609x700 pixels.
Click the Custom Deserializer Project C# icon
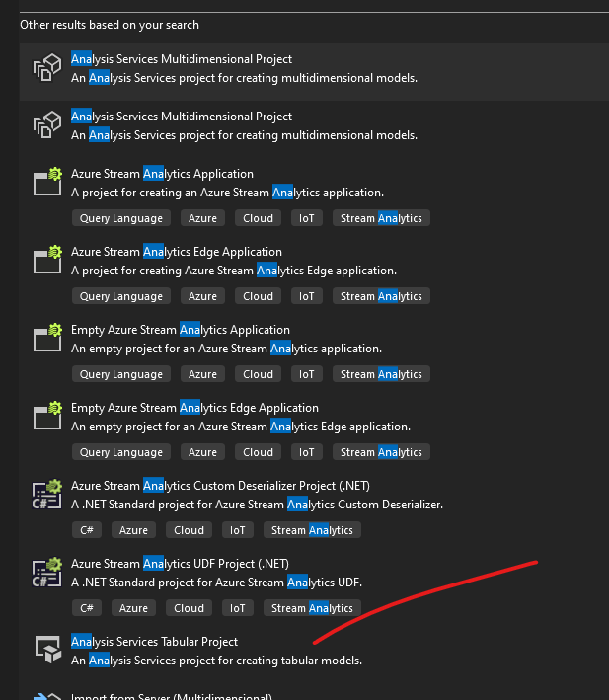(47, 494)
